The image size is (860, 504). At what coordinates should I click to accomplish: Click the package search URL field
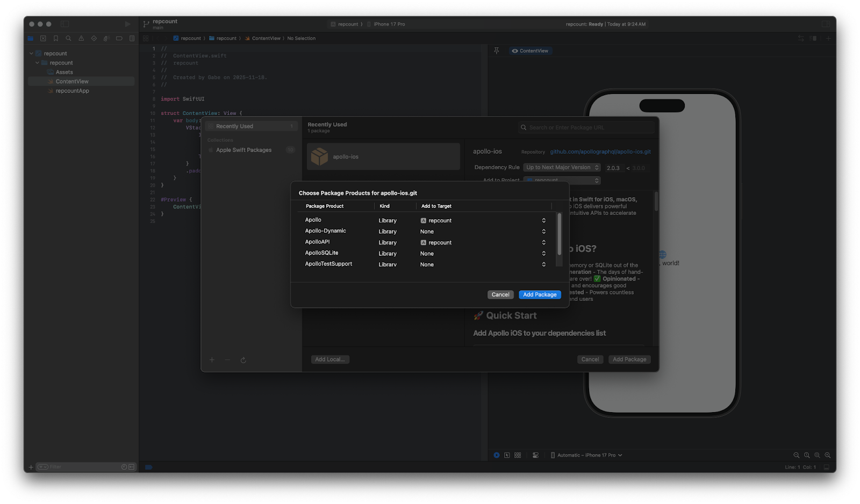586,127
